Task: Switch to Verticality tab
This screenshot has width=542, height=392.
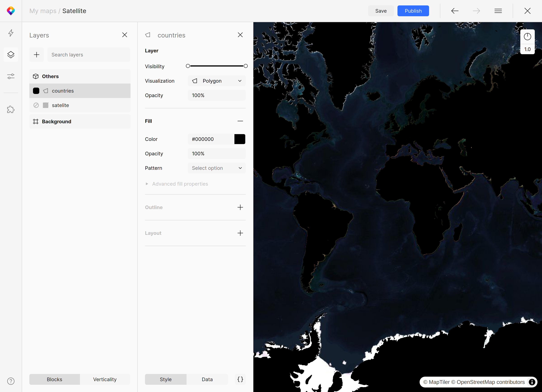Action: [x=105, y=379]
